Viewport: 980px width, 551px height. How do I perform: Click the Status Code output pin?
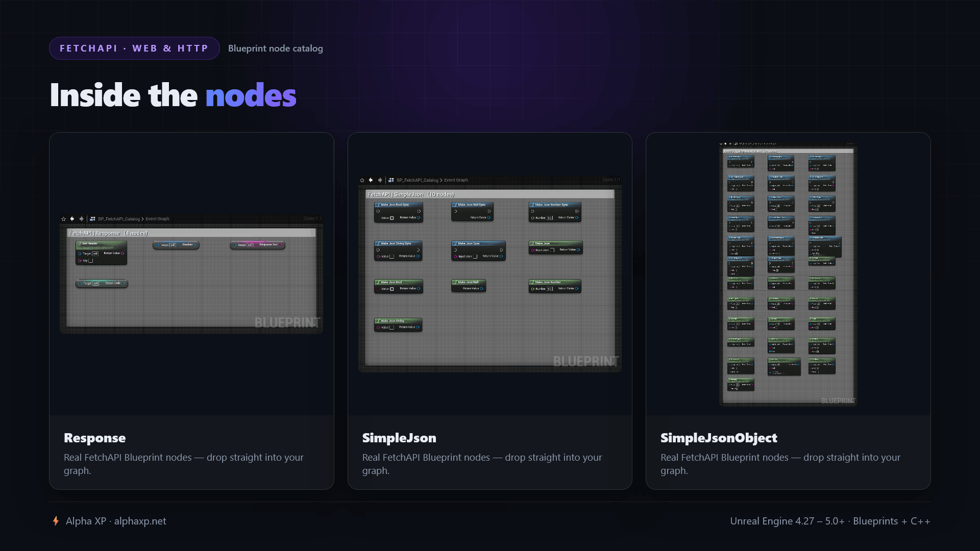pyautogui.click(x=123, y=283)
